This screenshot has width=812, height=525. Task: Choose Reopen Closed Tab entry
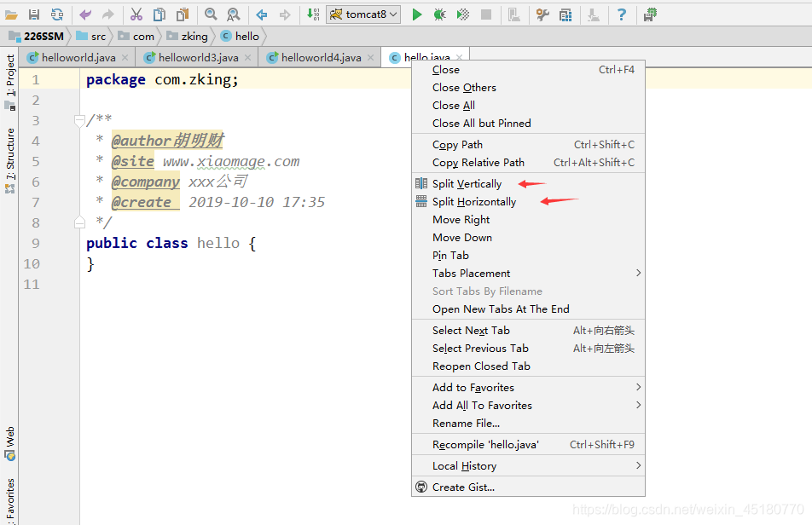click(x=528, y=366)
